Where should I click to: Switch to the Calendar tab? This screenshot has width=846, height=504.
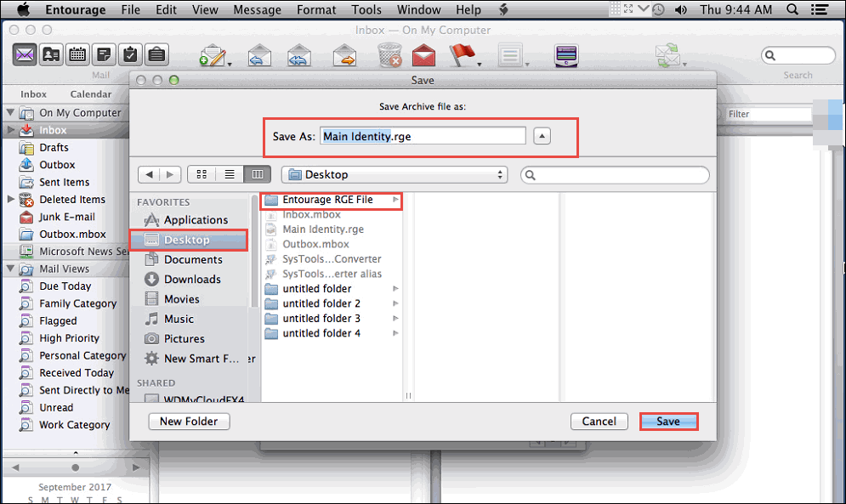coord(89,93)
